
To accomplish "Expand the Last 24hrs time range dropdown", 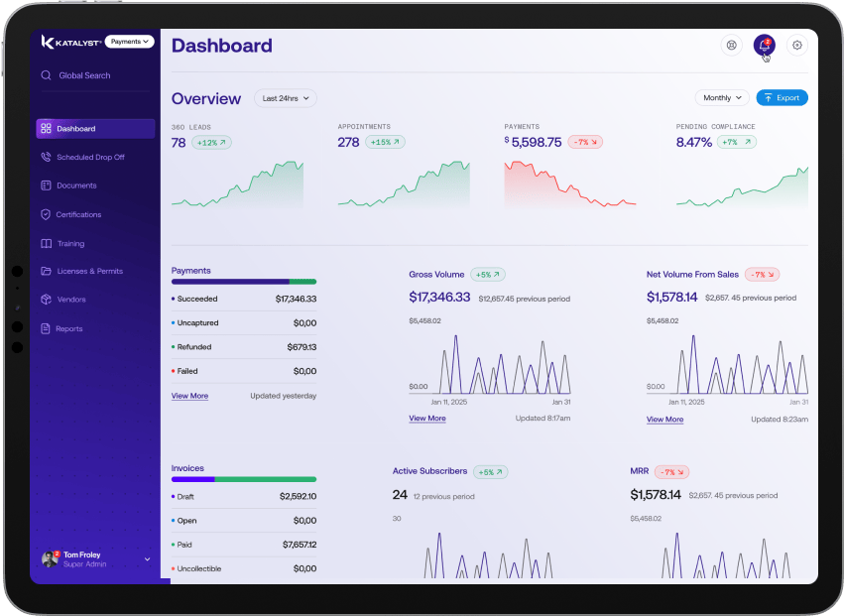I will click(x=285, y=98).
